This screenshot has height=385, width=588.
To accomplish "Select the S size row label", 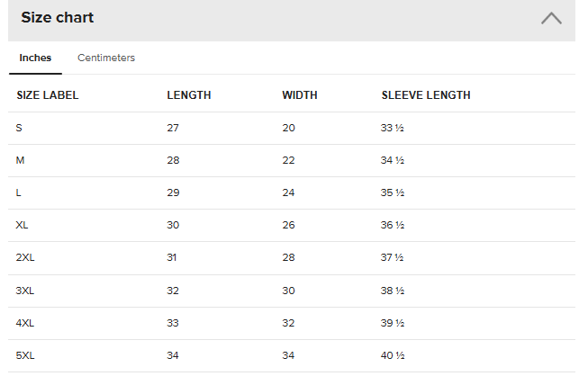I will pyautogui.click(x=19, y=128).
